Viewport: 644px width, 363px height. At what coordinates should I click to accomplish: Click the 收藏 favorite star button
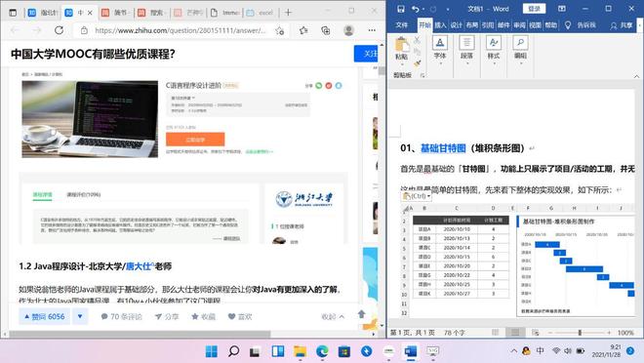203,316
